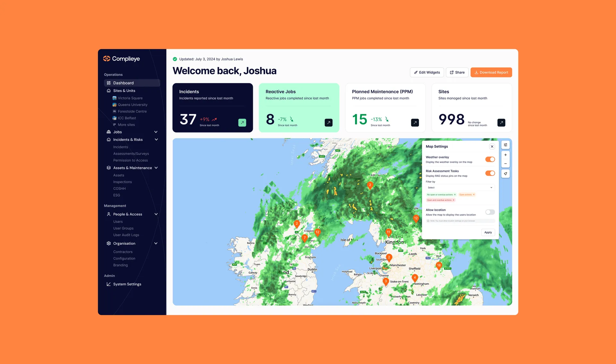
Task: Remove the 'Open and overdue actions' tag
Action: pyautogui.click(x=453, y=200)
